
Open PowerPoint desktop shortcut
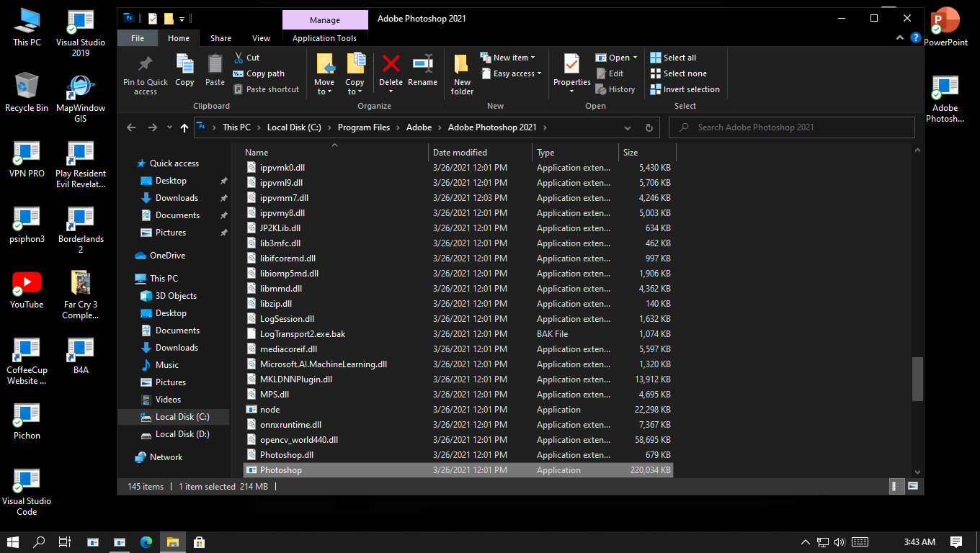[945, 27]
